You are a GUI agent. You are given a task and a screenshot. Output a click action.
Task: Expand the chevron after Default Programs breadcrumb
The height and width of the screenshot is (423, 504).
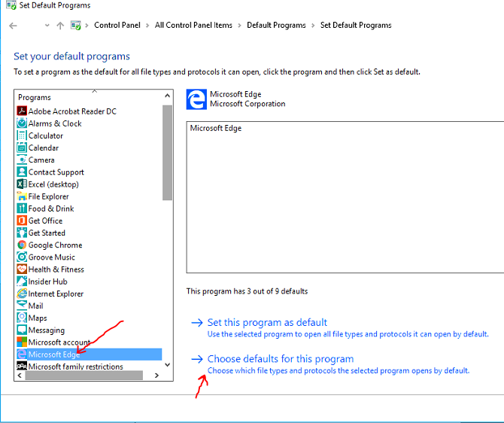pos(313,26)
